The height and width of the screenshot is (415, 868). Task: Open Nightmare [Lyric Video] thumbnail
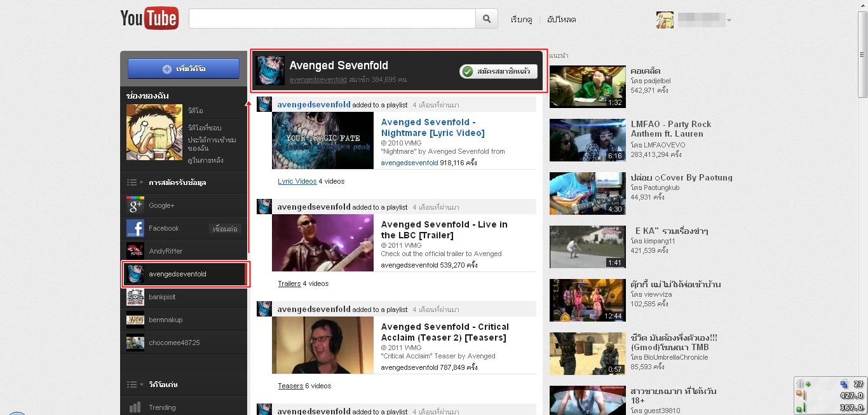coord(323,140)
